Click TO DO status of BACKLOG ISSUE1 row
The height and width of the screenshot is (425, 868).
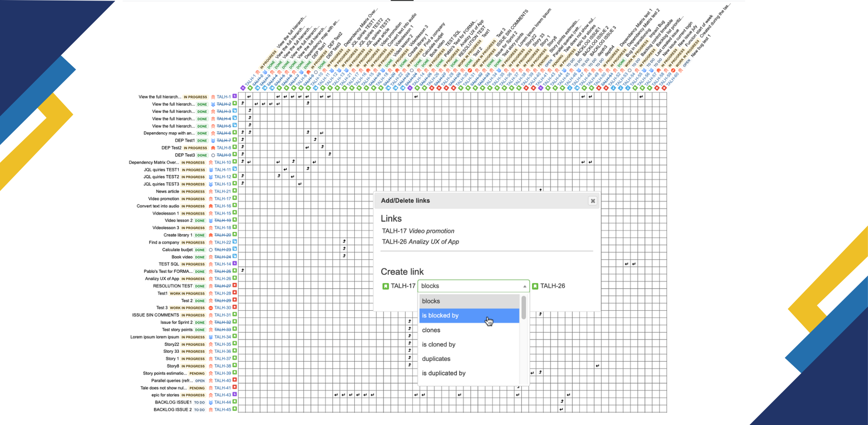[200, 402]
